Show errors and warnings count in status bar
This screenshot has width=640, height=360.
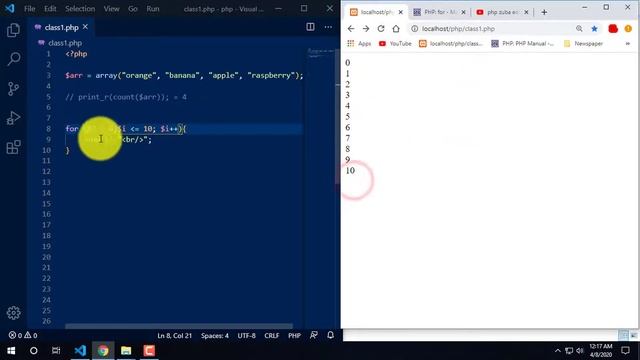(23, 335)
